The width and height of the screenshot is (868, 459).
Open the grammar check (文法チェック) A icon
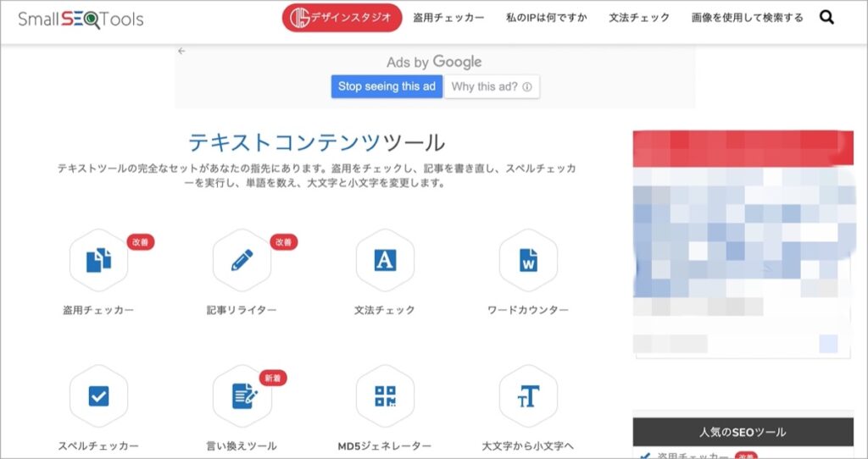click(386, 260)
